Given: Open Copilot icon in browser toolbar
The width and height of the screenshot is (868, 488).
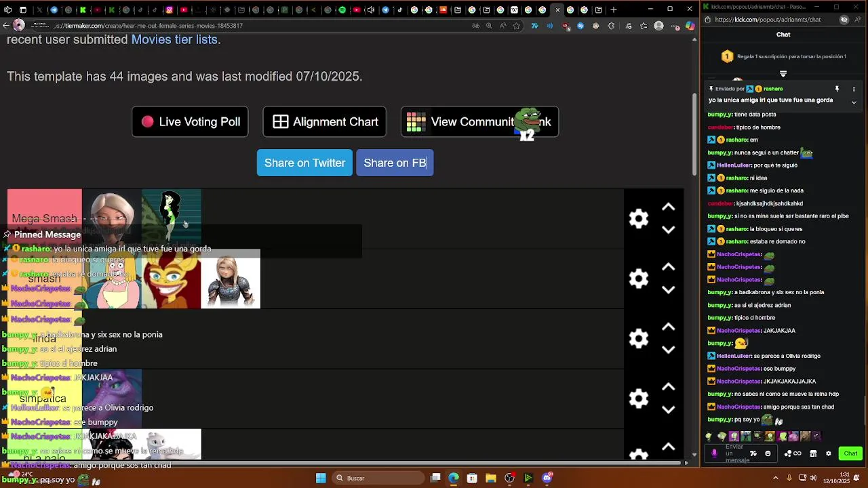Looking at the screenshot, I should (690, 26).
